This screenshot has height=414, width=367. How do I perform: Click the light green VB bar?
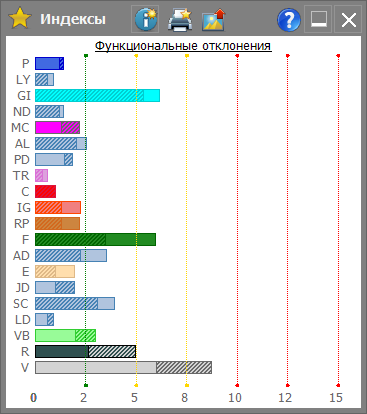coord(65,335)
